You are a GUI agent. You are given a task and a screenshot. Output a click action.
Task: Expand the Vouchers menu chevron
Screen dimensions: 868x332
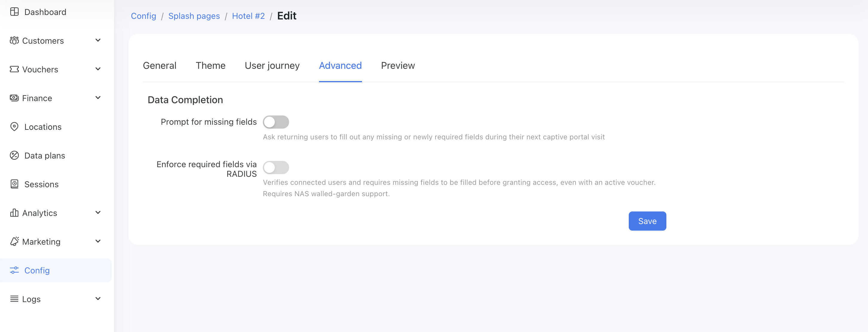[x=98, y=69]
